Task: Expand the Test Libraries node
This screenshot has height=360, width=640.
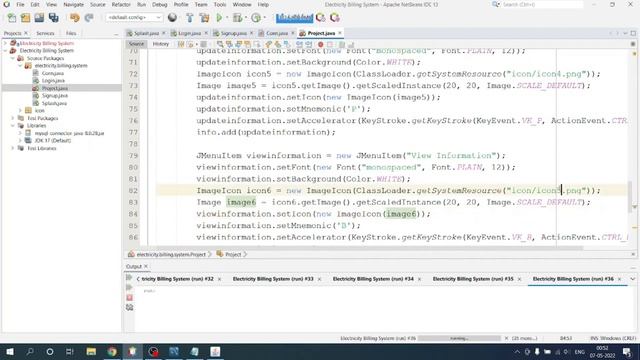Action: [x=13, y=148]
